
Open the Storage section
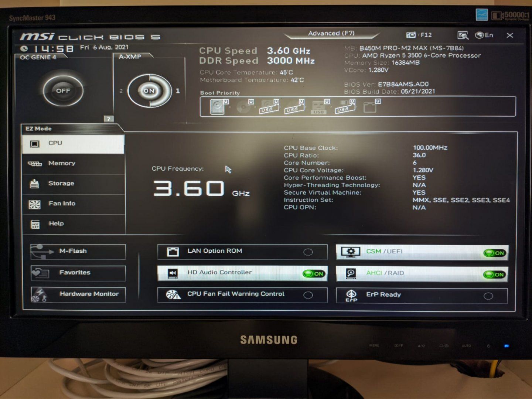coord(73,184)
